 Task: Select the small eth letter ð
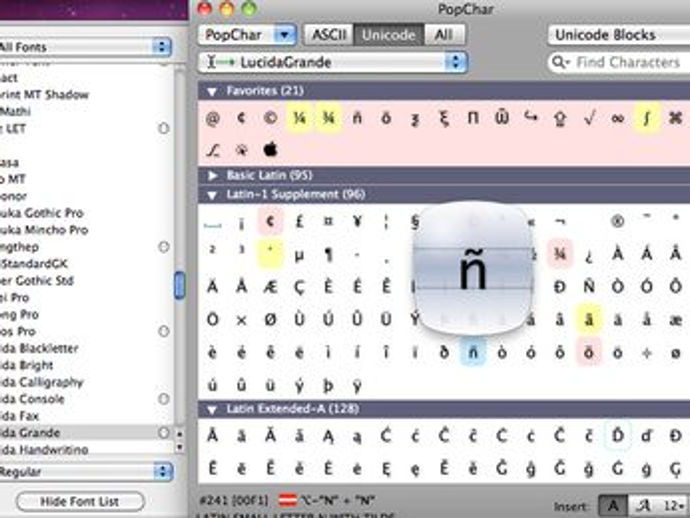[x=444, y=353]
